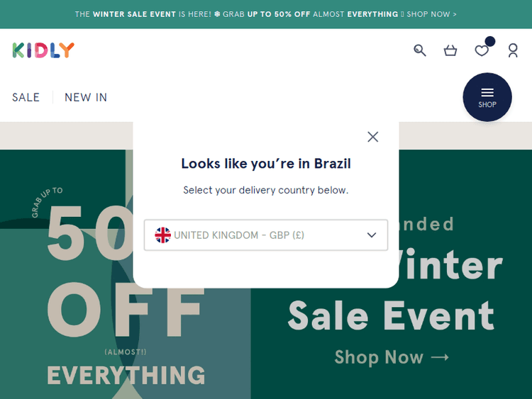Open the account profile icon

coord(513,50)
